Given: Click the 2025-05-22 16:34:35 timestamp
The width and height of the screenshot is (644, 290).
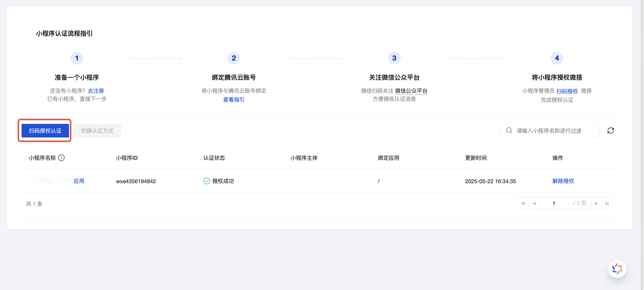Looking at the screenshot, I should pos(490,181).
